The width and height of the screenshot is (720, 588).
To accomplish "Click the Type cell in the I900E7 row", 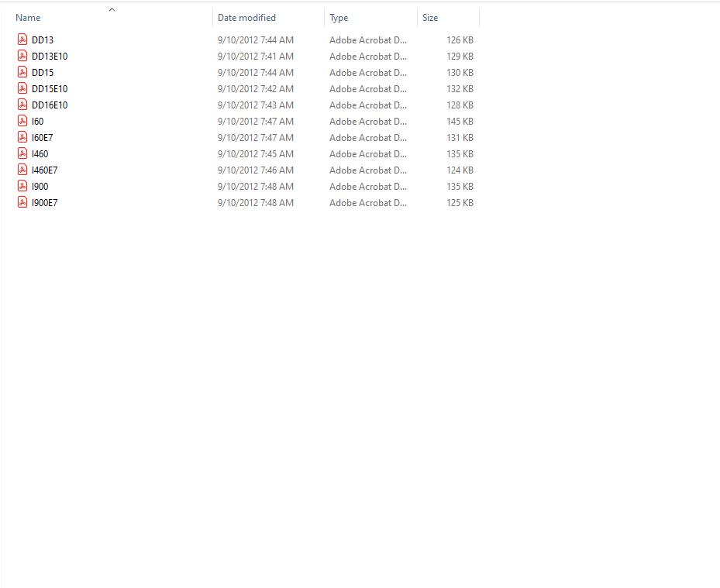I will point(368,203).
